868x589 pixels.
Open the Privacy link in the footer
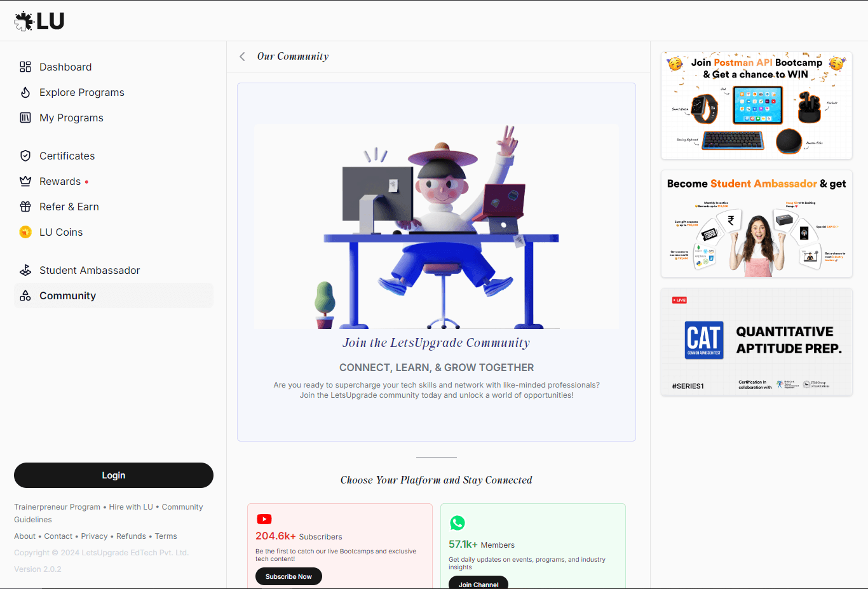[x=94, y=536]
